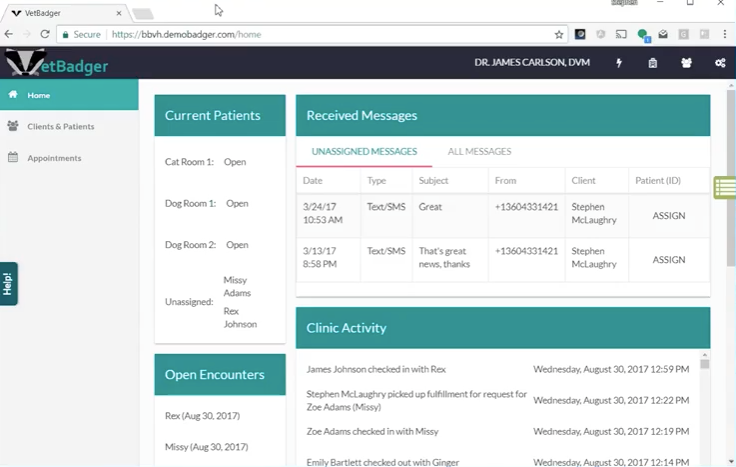
Task: Click the Help! side tab
Action: point(8,283)
